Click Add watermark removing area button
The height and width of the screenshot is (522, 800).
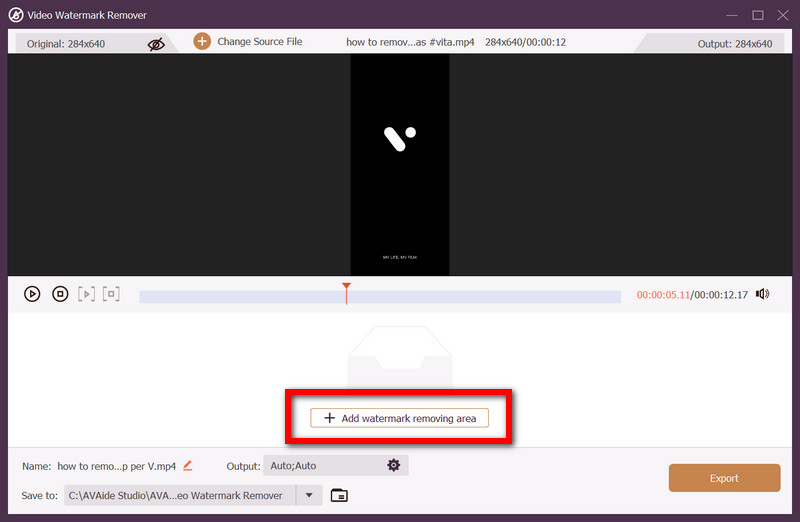tap(400, 418)
